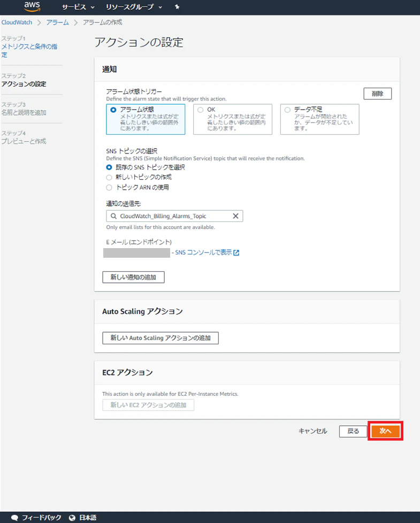Click the E メール (エンドポイント) label
The height and width of the screenshot is (523, 420).
click(x=139, y=242)
